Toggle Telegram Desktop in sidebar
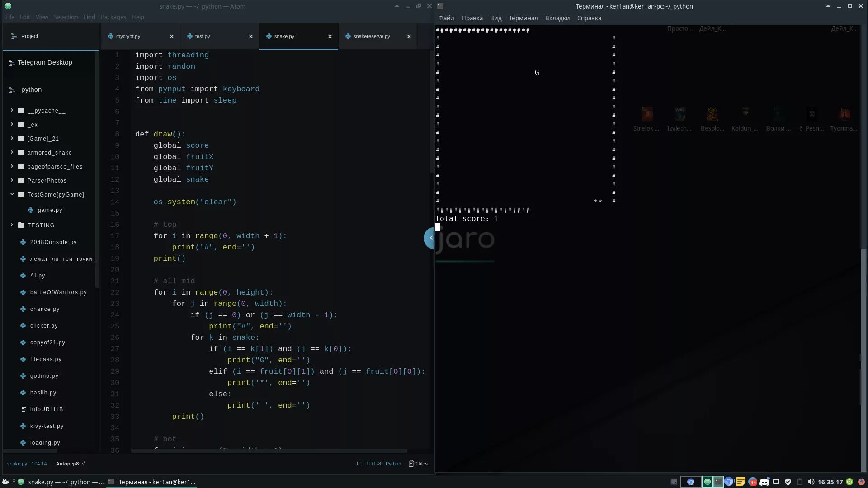Screen dimensions: 868x488 point(45,62)
